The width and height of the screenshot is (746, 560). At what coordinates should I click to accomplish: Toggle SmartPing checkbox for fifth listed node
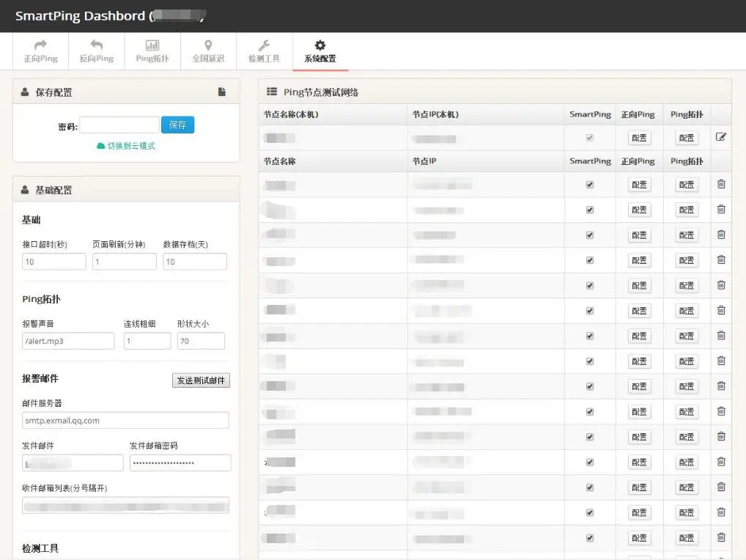click(x=590, y=285)
